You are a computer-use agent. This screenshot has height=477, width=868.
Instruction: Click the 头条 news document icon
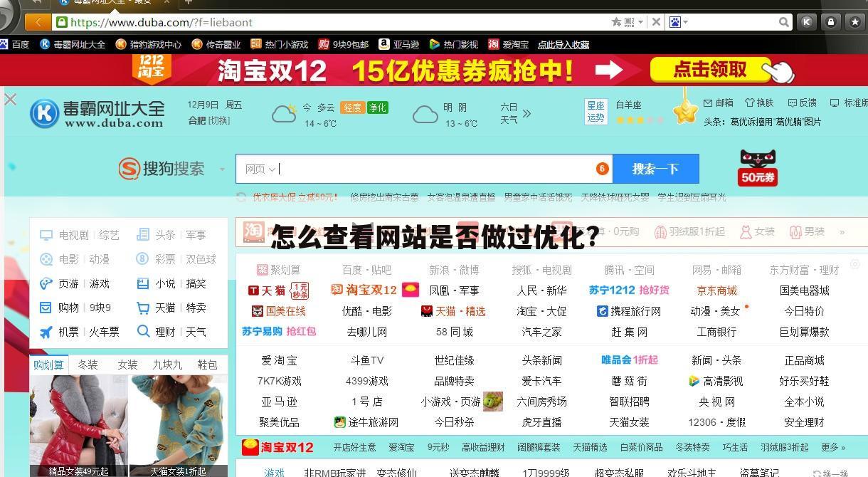pyautogui.click(x=143, y=235)
